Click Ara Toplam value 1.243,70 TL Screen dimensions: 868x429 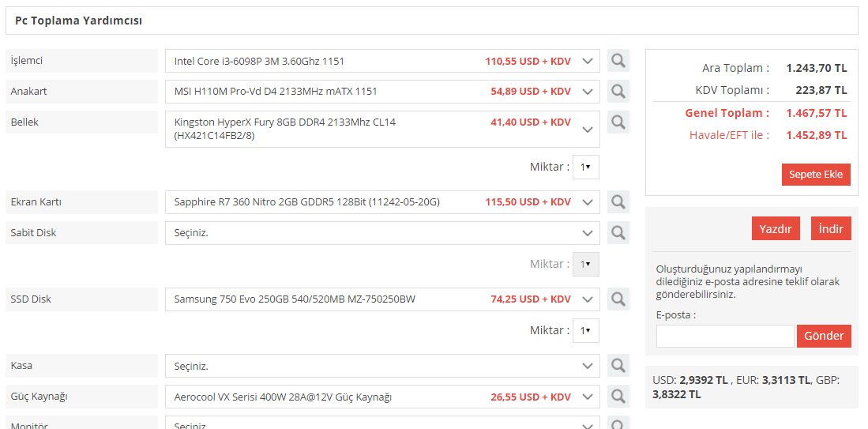point(817,68)
